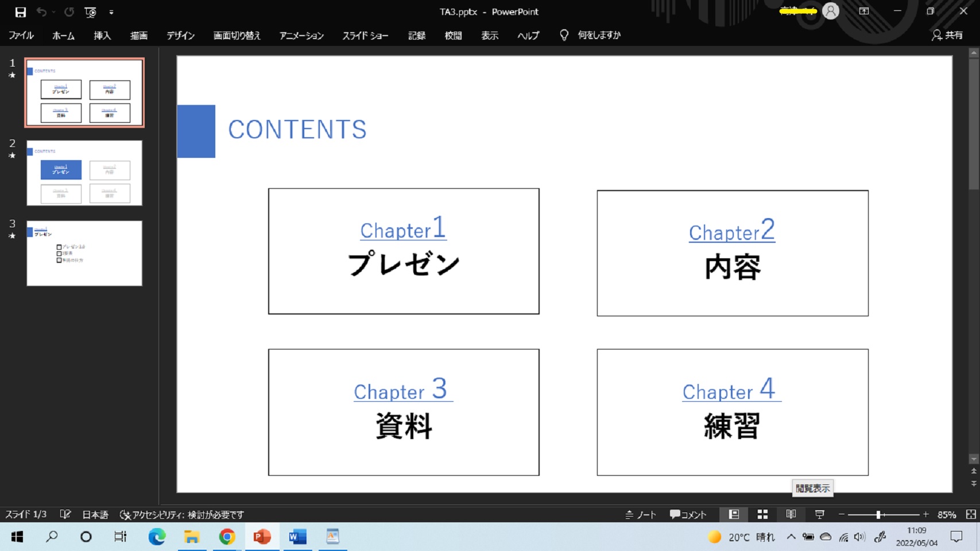Open the ファイル menu

point(21,36)
